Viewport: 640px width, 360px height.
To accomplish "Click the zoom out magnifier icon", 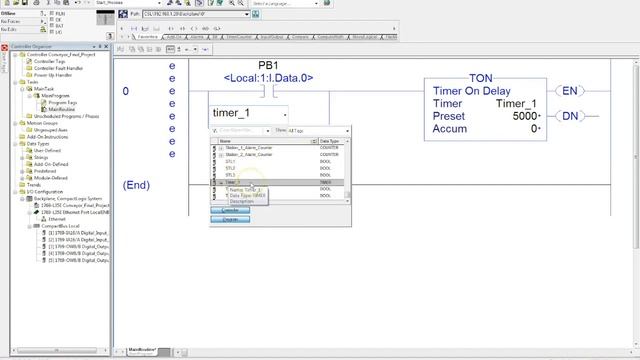I will (x=241, y=3).
